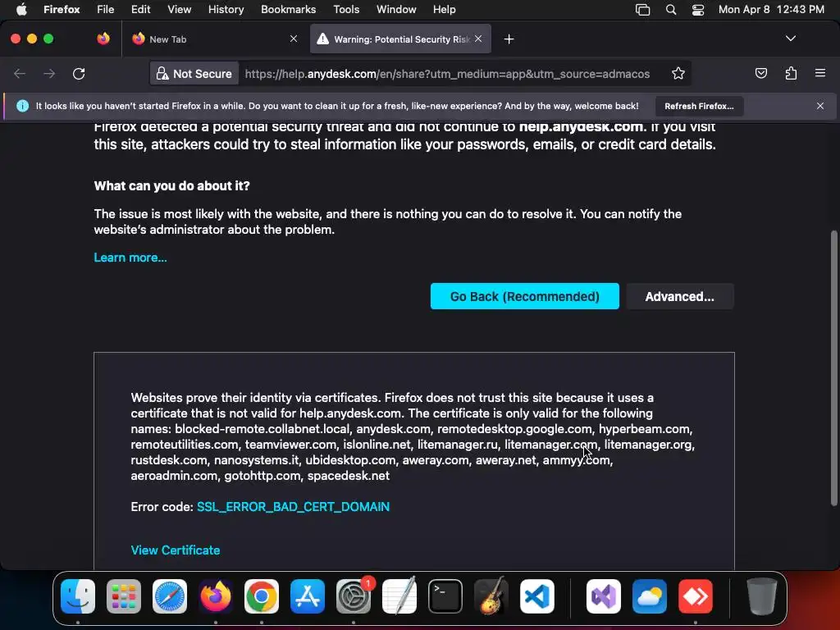Bookmark this page with the star icon

pos(678,73)
